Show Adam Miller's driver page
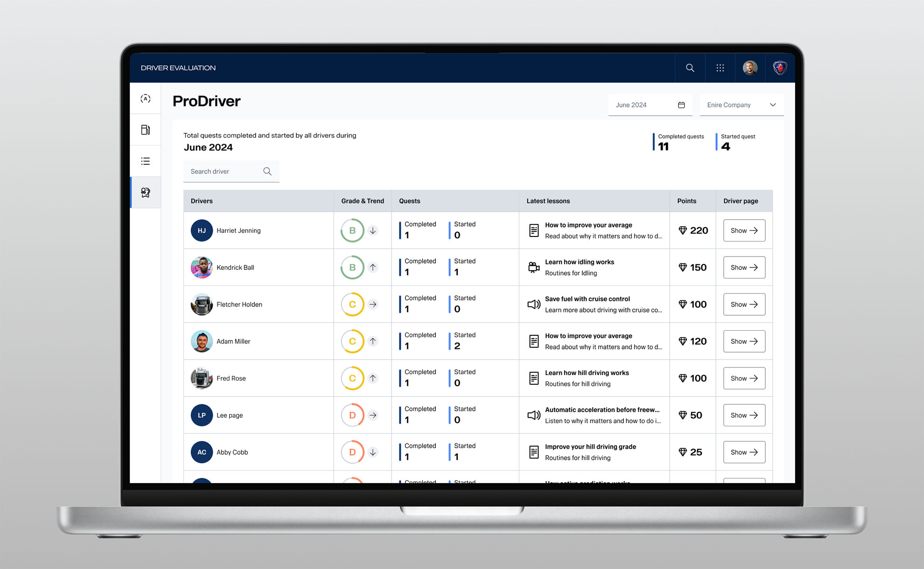The width and height of the screenshot is (924, 569). (744, 341)
